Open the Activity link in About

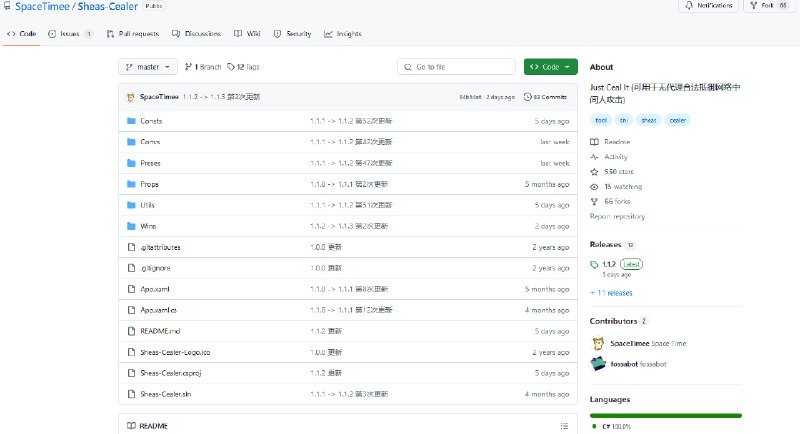point(609,157)
